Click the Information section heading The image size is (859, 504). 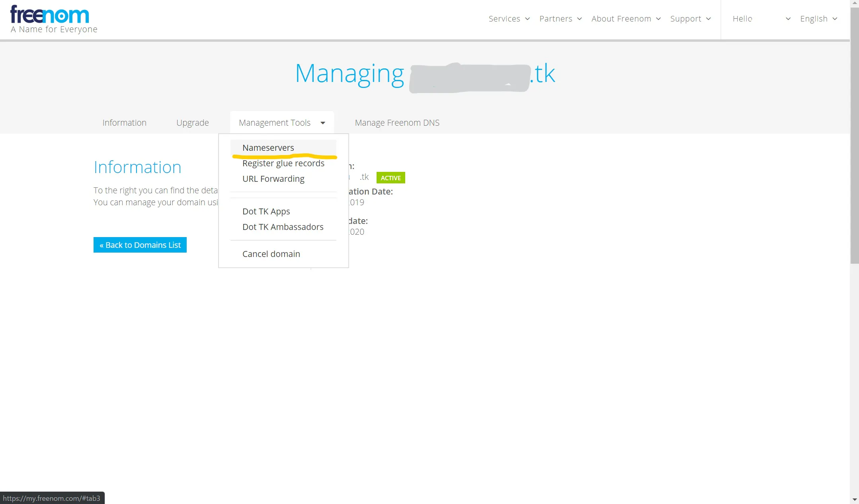(x=137, y=167)
